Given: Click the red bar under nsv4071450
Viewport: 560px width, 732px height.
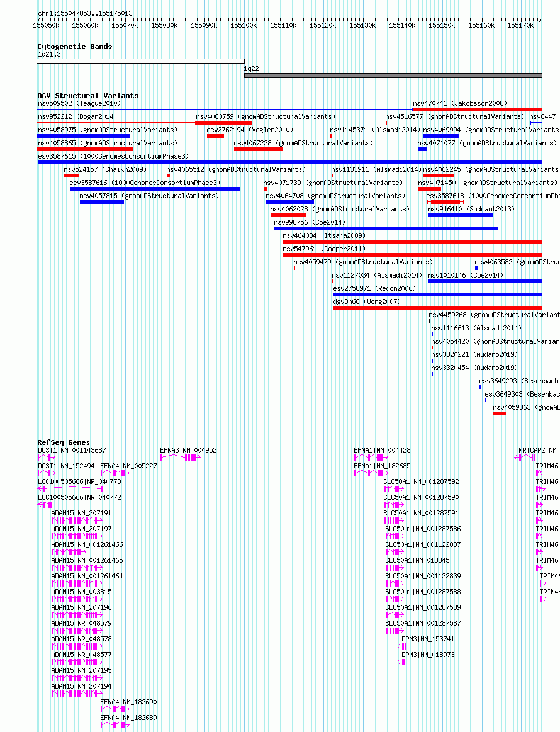Looking at the screenshot, I should point(430,189).
